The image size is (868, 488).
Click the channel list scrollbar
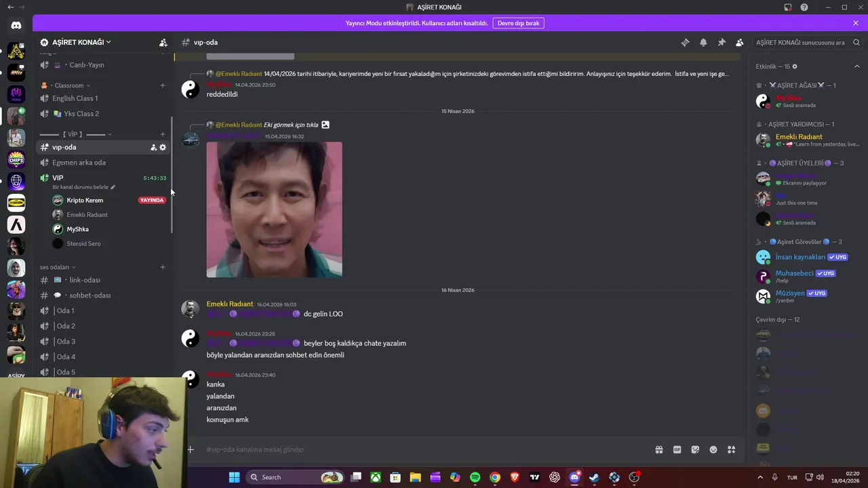[x=172, y=176]
